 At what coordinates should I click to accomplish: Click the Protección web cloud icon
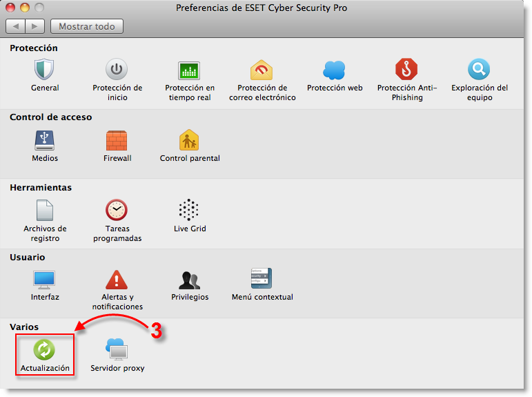click(x=335, y=70)
